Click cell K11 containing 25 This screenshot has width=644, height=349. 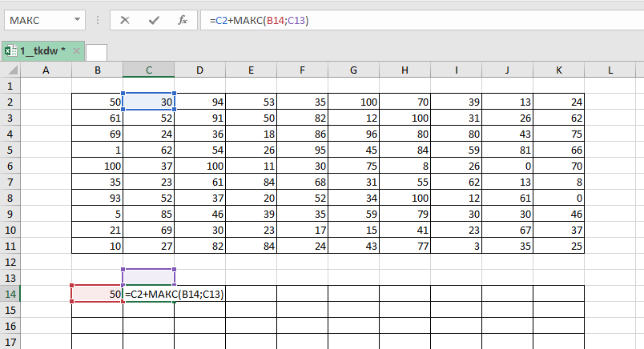pos(558,245)
